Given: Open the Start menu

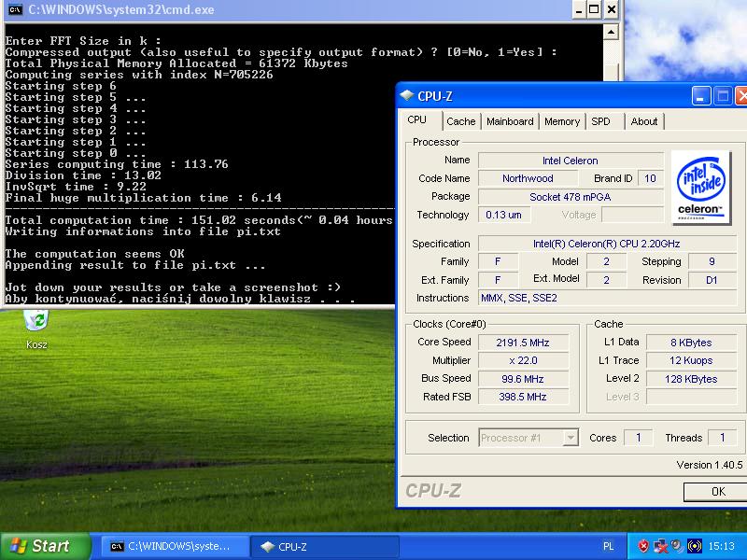Looking at the screenshot, I should (x=45, y=546).
